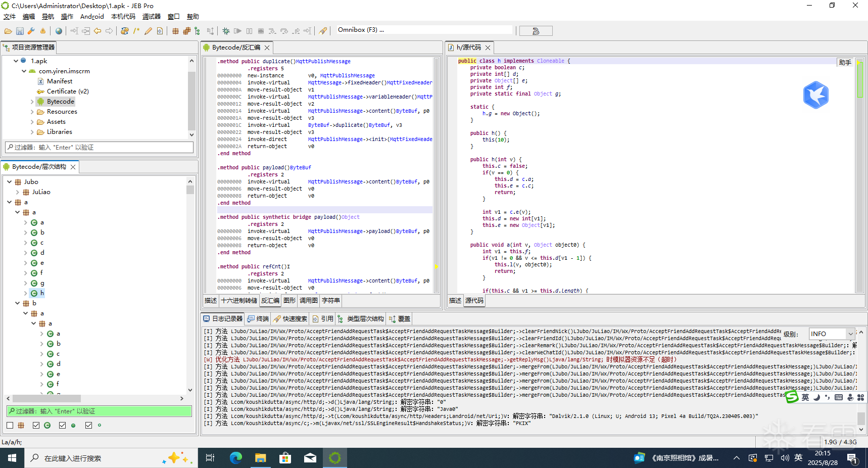Open the INFO log level dropdown
Image resolution: width=868 pixels, height=468 pixels.
pyautogui.click(x=850, y=334)
